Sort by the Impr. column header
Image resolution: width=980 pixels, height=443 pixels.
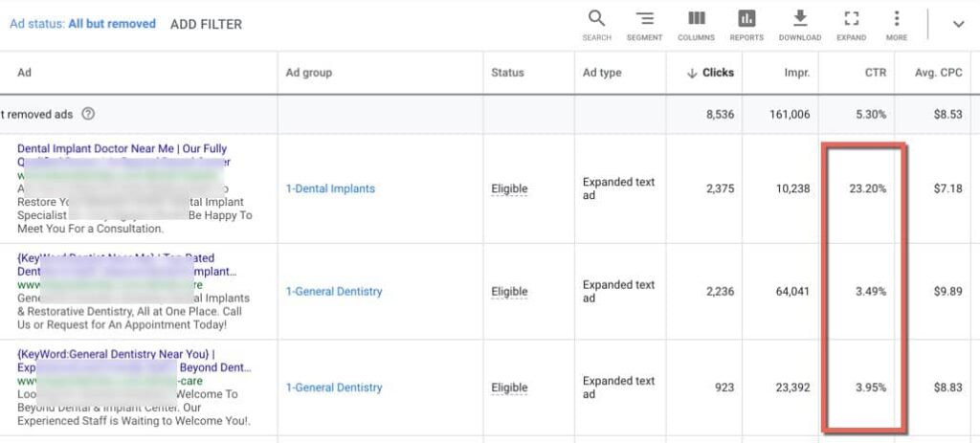point(797,73)
